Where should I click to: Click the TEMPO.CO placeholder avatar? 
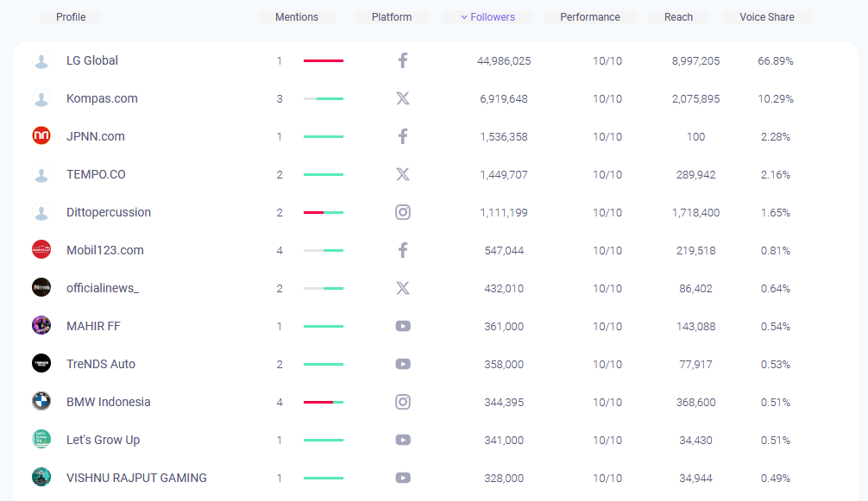coord(41,174)
